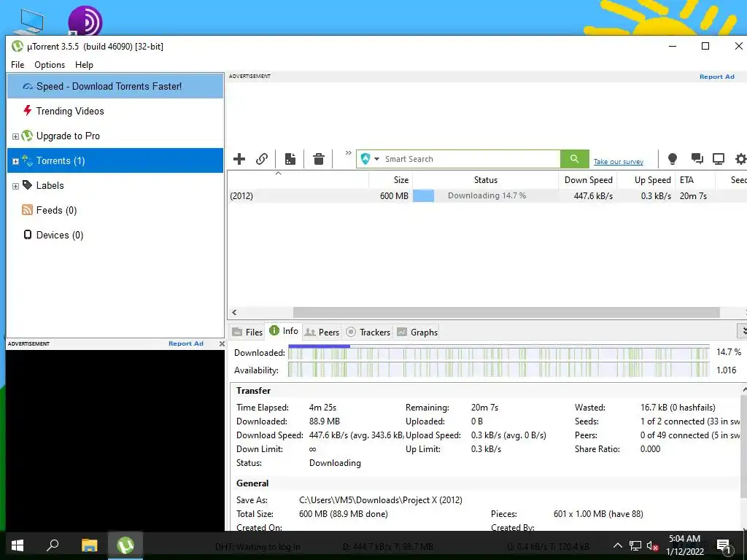Open search provider shield dropdown

tap(370, 159)
